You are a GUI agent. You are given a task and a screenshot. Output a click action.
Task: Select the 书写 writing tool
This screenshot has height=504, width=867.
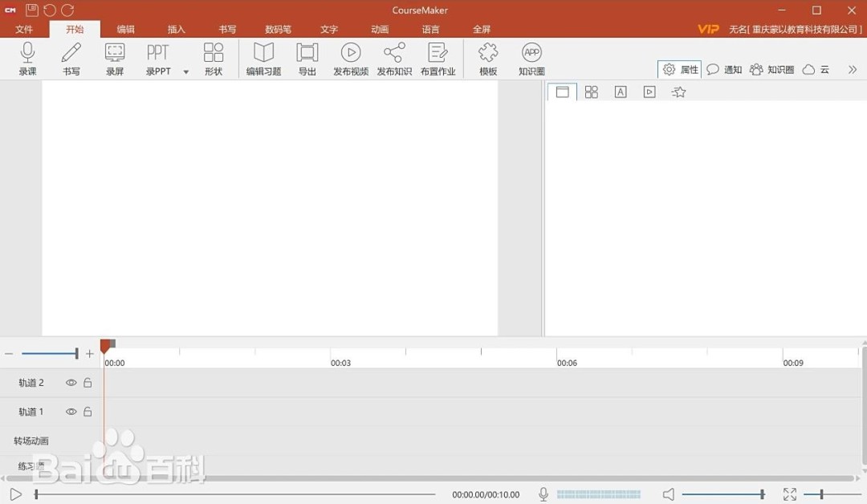tap(71, 58)
